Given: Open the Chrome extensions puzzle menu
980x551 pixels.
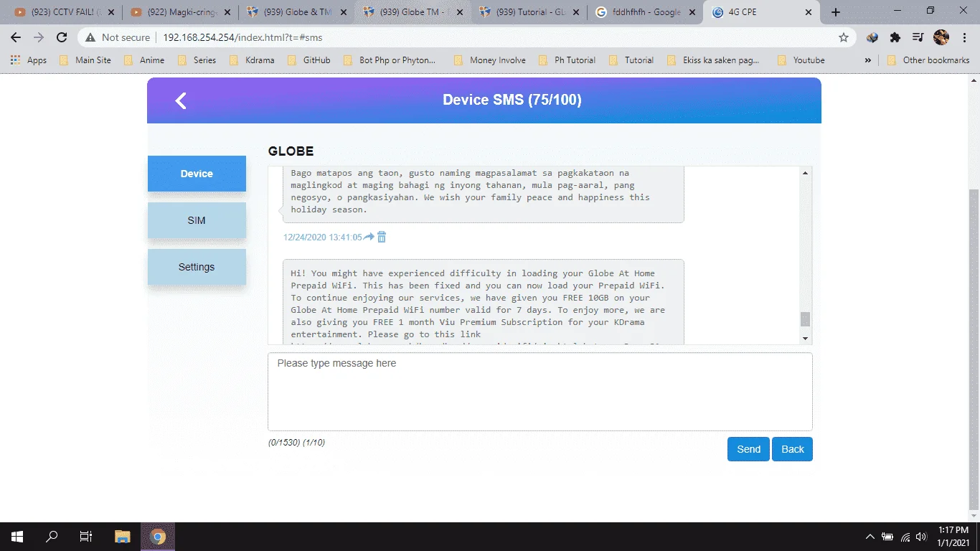Looking at the screenshot, I should (x=895, y=37).
